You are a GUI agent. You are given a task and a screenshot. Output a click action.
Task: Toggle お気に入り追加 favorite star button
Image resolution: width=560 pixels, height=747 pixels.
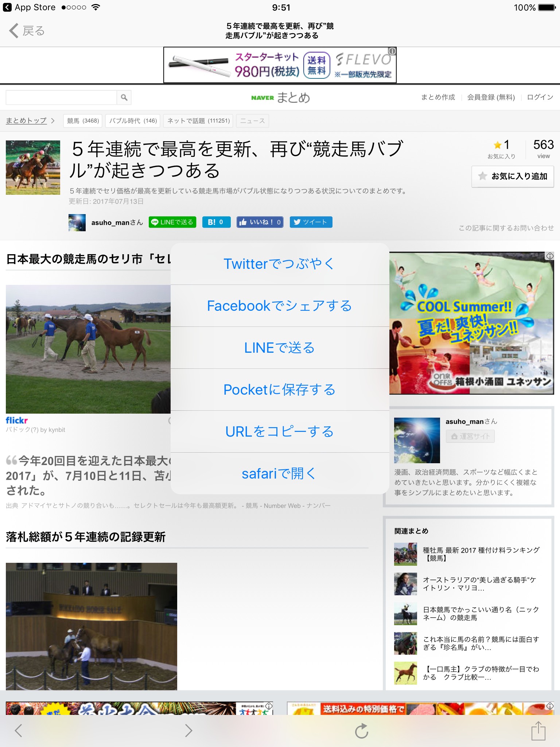(x=513, y=177)
